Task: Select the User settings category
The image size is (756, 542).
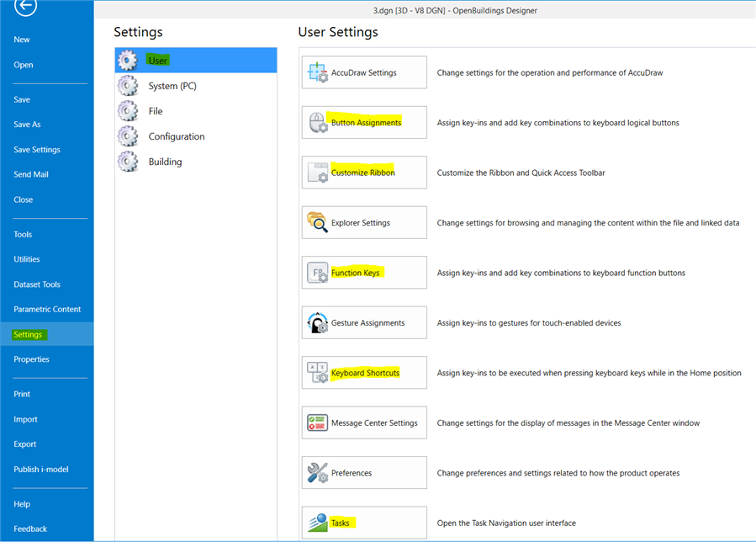Action: (196, 61)
